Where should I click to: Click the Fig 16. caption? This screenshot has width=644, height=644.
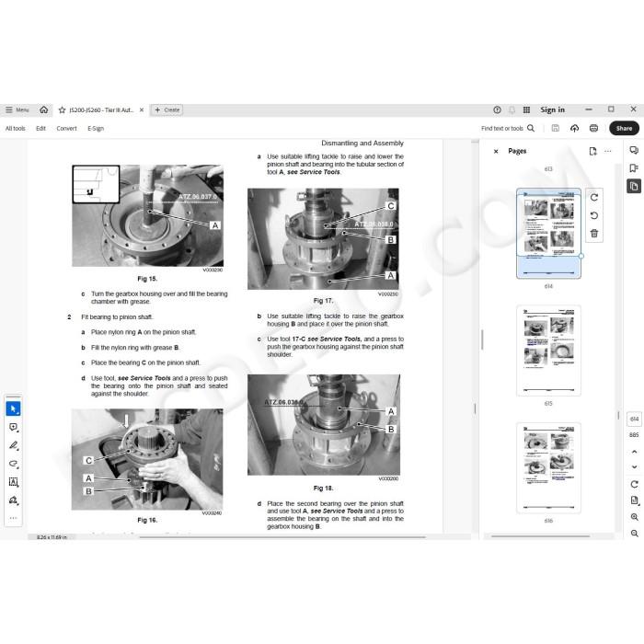147,521
